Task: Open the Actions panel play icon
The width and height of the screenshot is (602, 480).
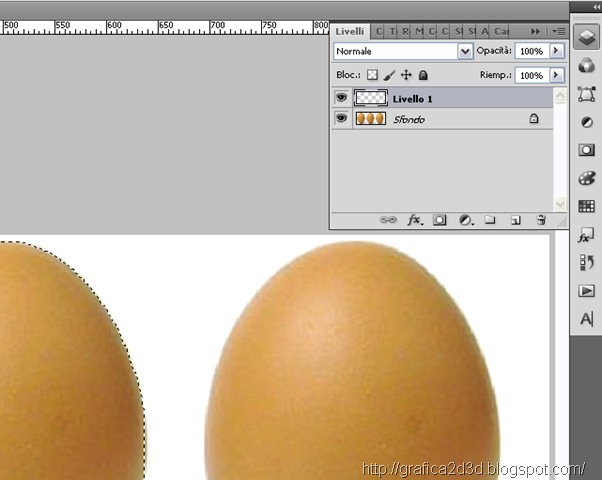Action: pyautogui.click(x=586, y=291)
